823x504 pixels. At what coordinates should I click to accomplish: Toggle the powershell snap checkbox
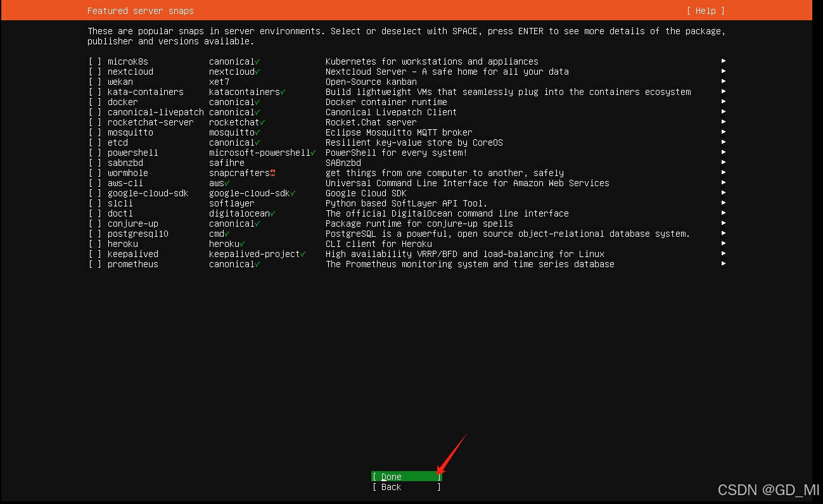click(94, 153)
